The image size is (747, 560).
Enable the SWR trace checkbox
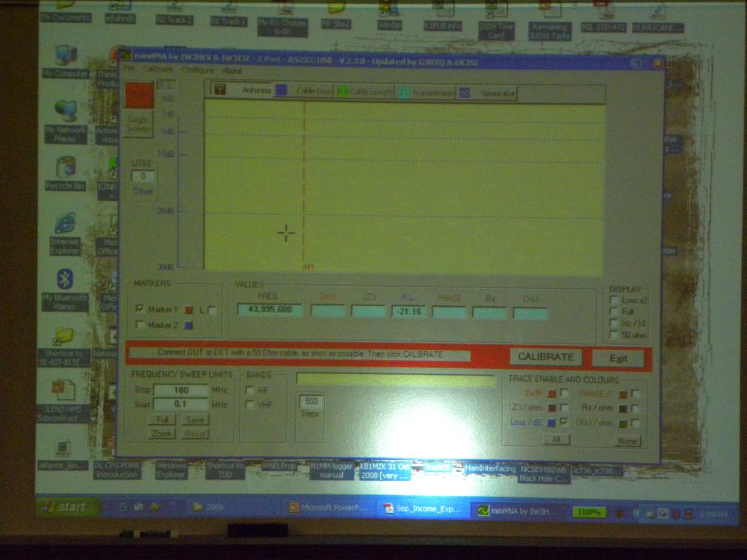[x=565, y=393]
